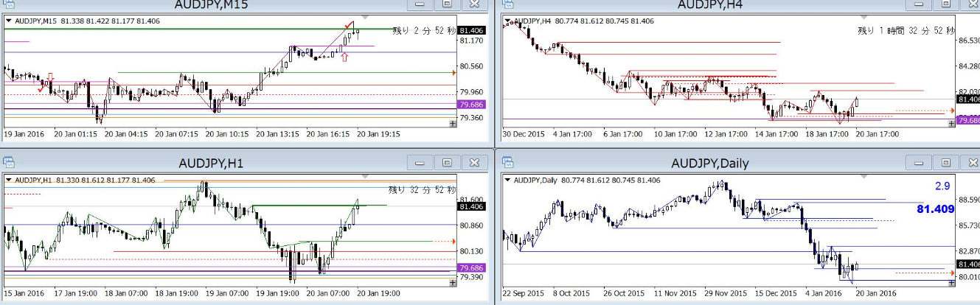Open the AUDJPY,H1 symbol dropdown triangle
Screen dimensions: 980x305
9,180
